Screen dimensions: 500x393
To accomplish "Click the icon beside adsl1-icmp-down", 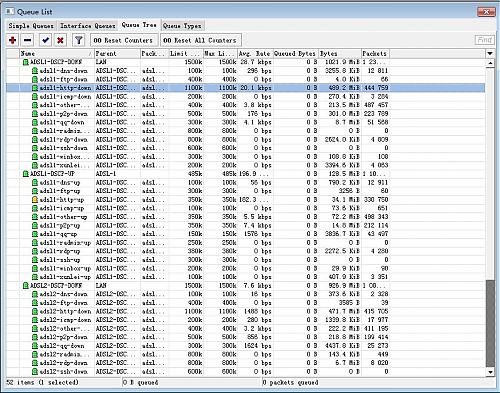I will (35, 97).
